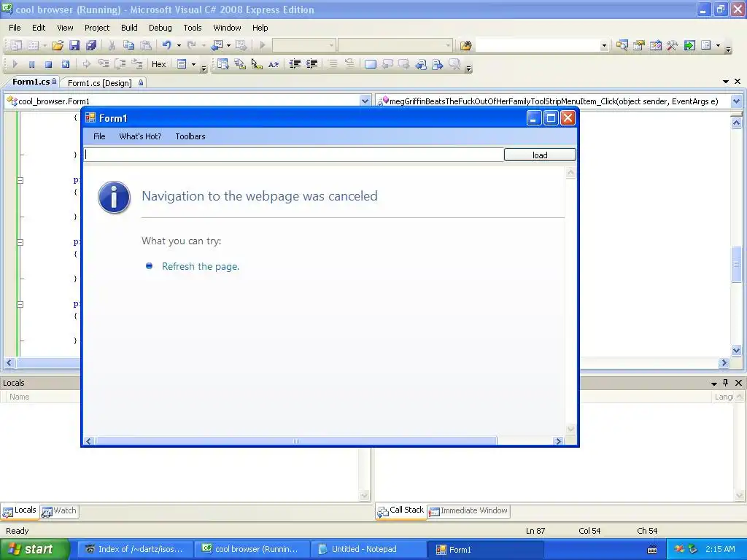
Task: Click the Display Object Member List icon
Action: click(x=222, y=64)
